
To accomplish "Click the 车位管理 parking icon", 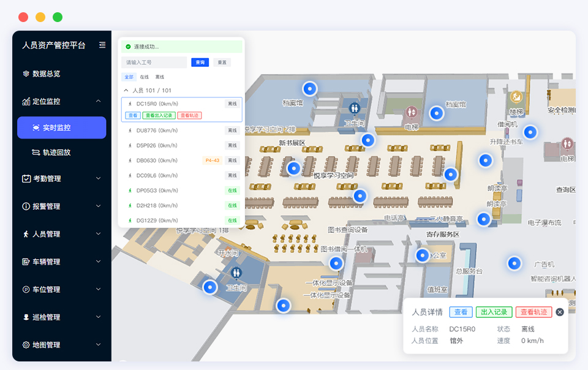I will click(26, 289).
